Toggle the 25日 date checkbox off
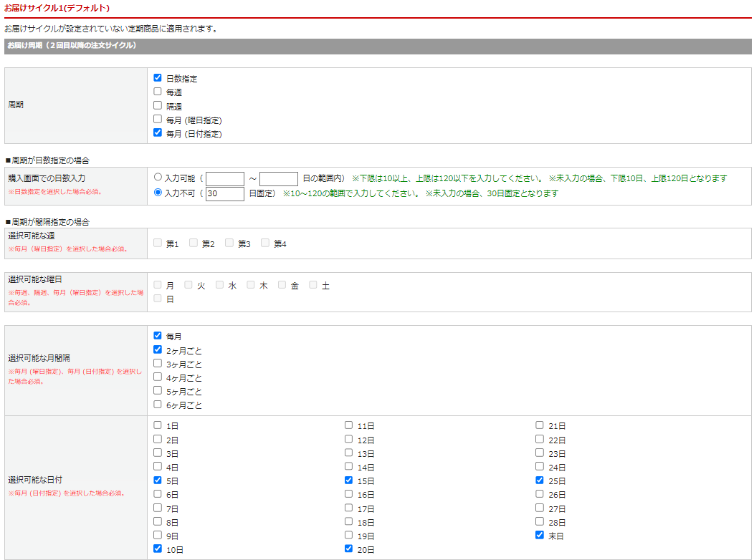 [x=540, y=480]
